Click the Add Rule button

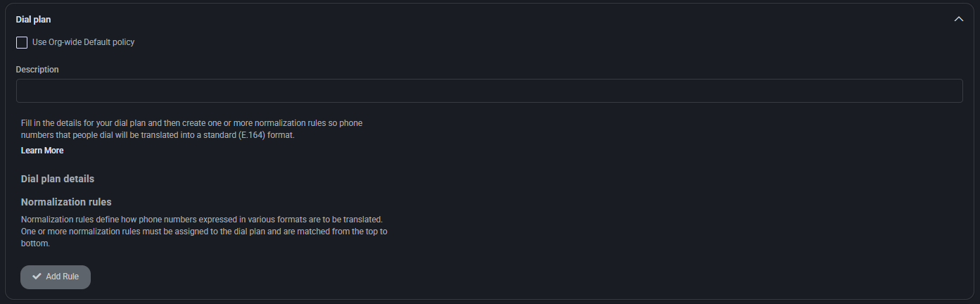tap(56, 277)
